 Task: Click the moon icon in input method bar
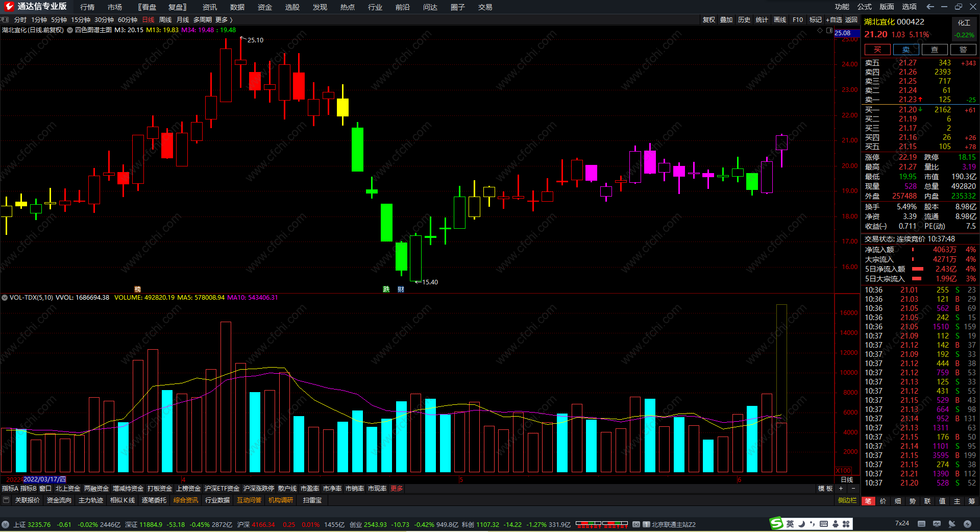[x=801, y=524]
